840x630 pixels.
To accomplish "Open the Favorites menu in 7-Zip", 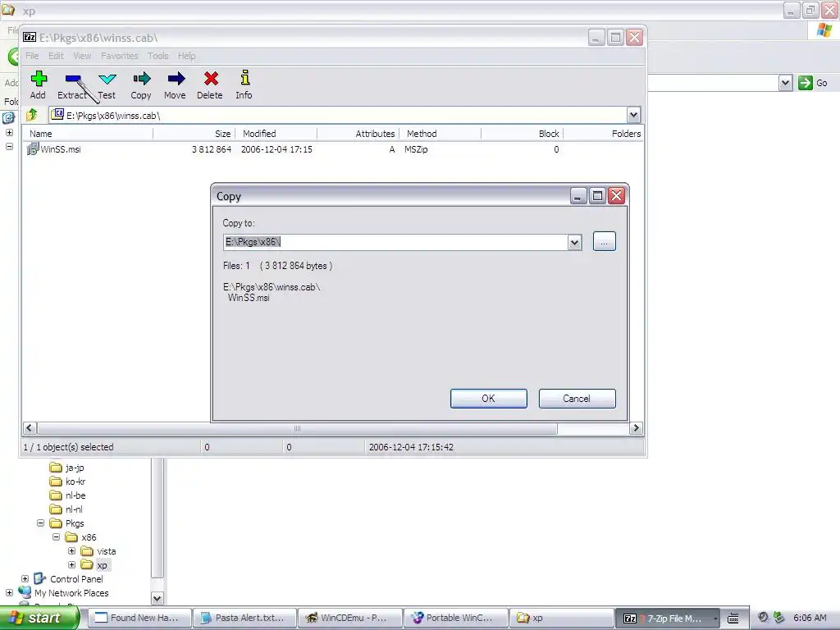I will (x=120, y=56).
